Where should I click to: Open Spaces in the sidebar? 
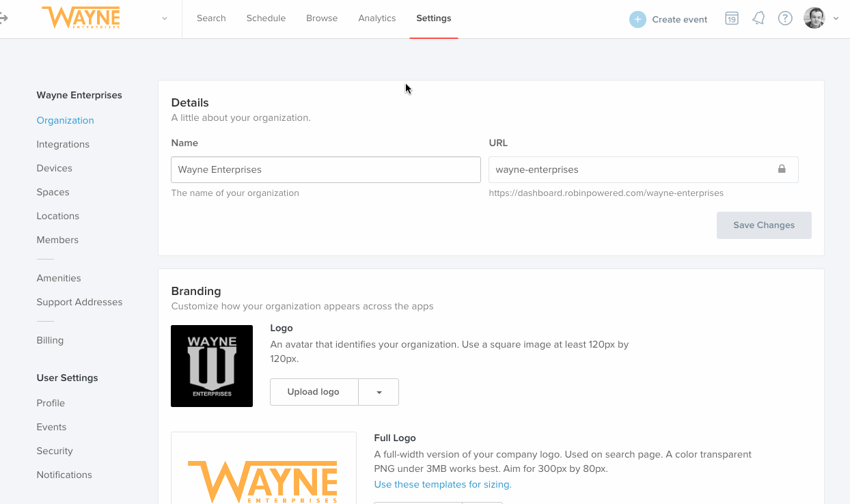tap(53, 192)
